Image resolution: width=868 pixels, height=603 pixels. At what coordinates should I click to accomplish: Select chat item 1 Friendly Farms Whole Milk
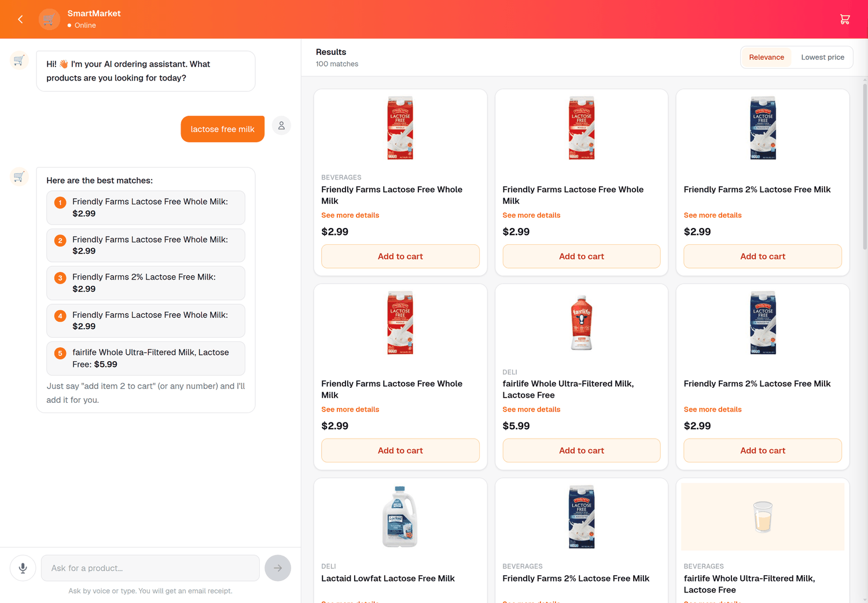tap(146, 208)
